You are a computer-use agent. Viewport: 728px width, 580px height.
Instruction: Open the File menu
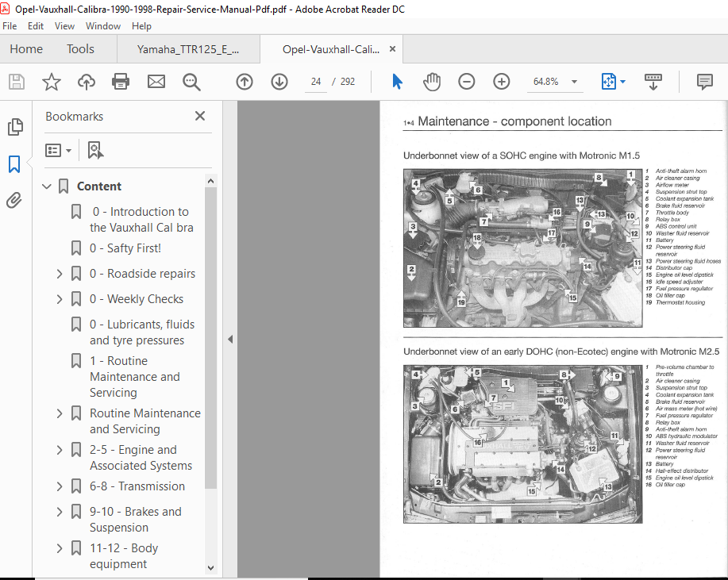pos(10,26)
